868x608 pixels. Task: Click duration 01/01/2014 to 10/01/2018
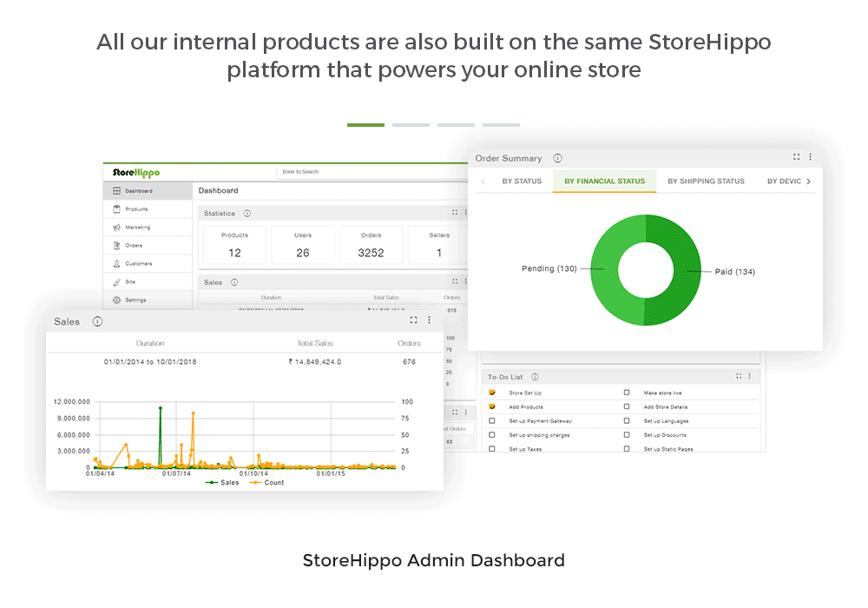tap(150, 361)
